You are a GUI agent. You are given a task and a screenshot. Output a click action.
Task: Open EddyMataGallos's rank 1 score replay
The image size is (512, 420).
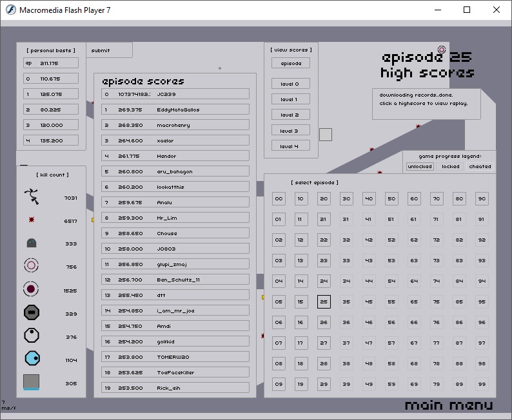175,110
